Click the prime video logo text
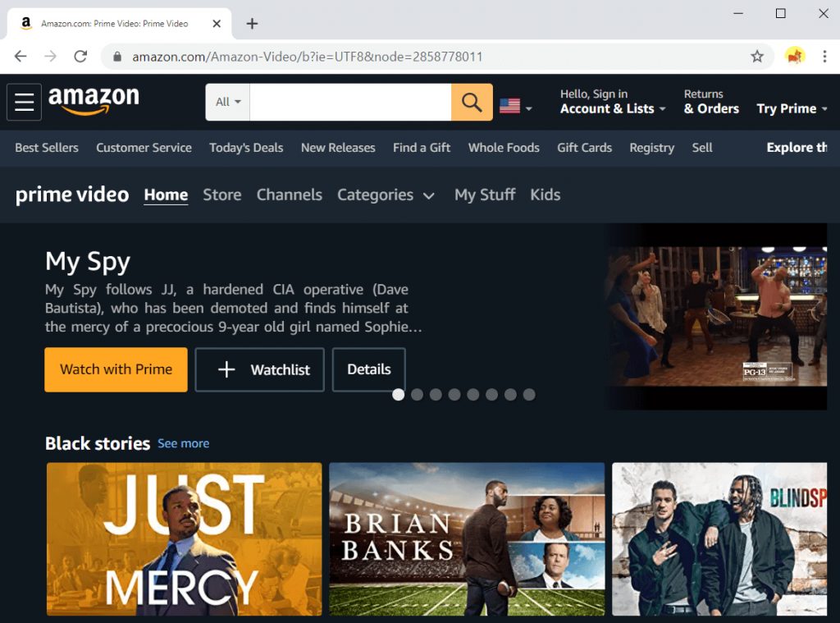The height and width of the screenshot is (623, 840). (x=72, y=195)
